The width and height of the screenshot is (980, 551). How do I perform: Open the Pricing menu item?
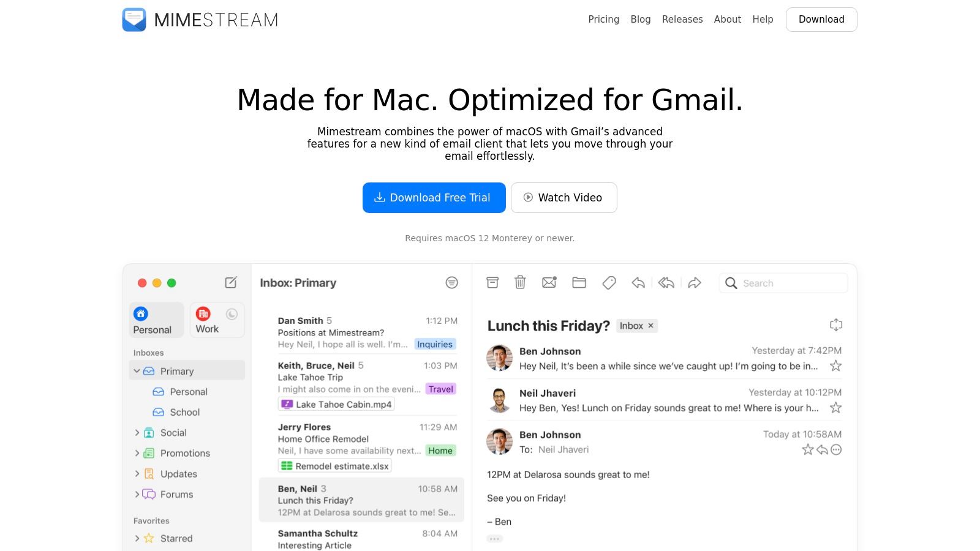pyautogui.click(x=603, y=19)
